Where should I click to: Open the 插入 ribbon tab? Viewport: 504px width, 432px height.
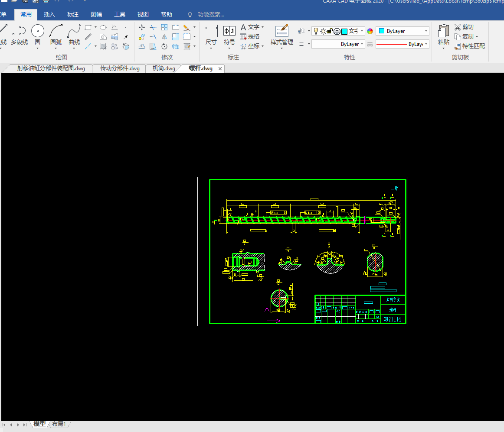pos(49,14)
